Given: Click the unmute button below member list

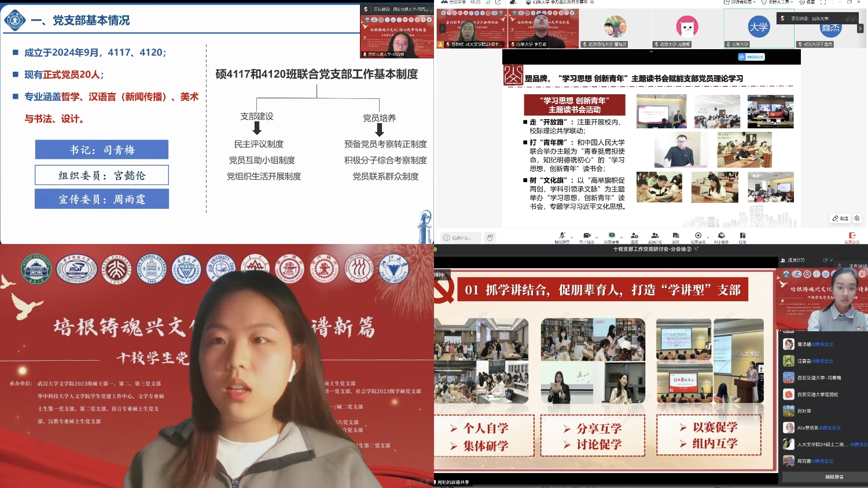Looking at the screenshot, I should point(834,477).
